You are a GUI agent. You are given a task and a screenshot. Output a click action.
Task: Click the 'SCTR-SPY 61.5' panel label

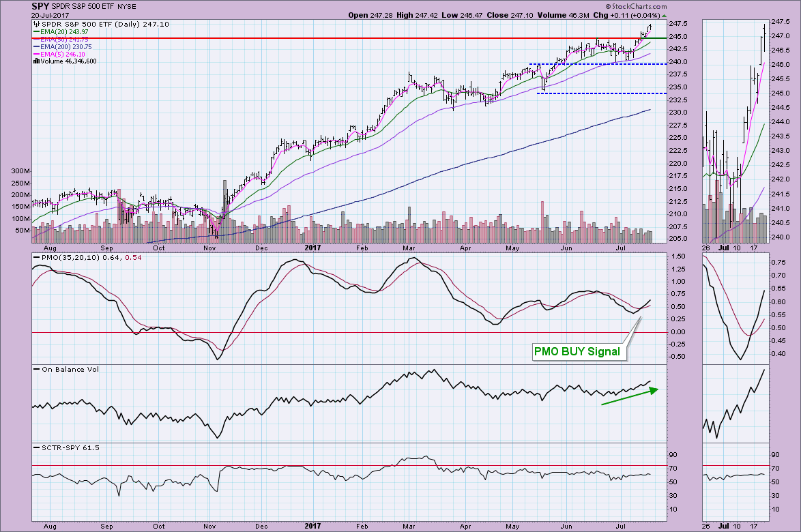[70, 447]
